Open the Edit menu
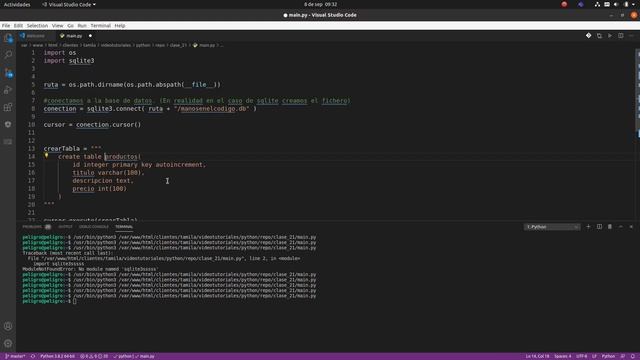This screenshot has width=640, height=360. [18, 26]
